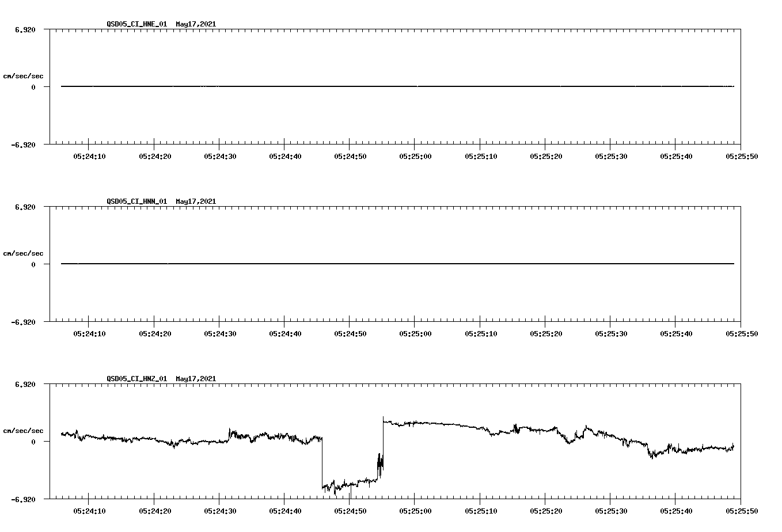Click the 05:24:10 tick label on top axis
This screenshot has width=782, height=532.
click(x=89, y=154)
